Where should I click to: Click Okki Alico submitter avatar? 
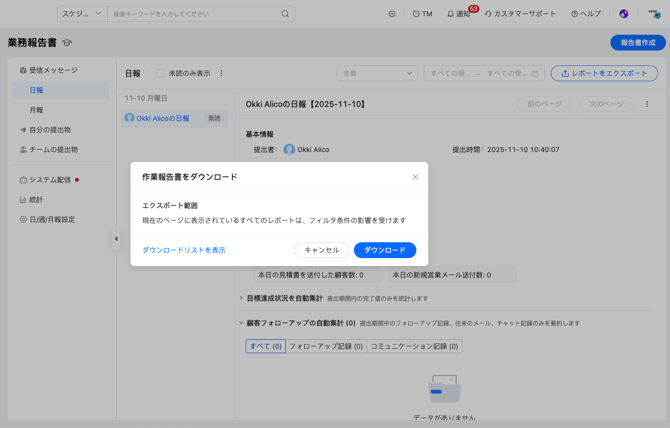[x=289, y=150]
